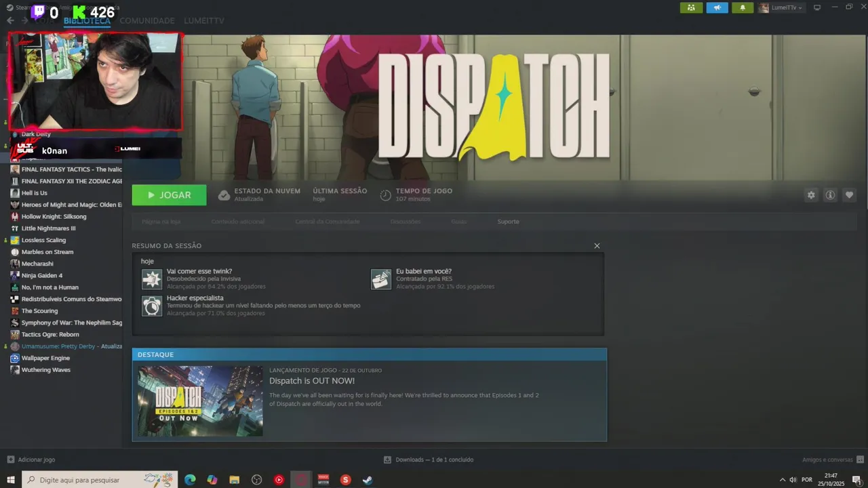Expand the LumeiTTv account dropdown
Screen dimensions: 868x488
coord(781,7)
